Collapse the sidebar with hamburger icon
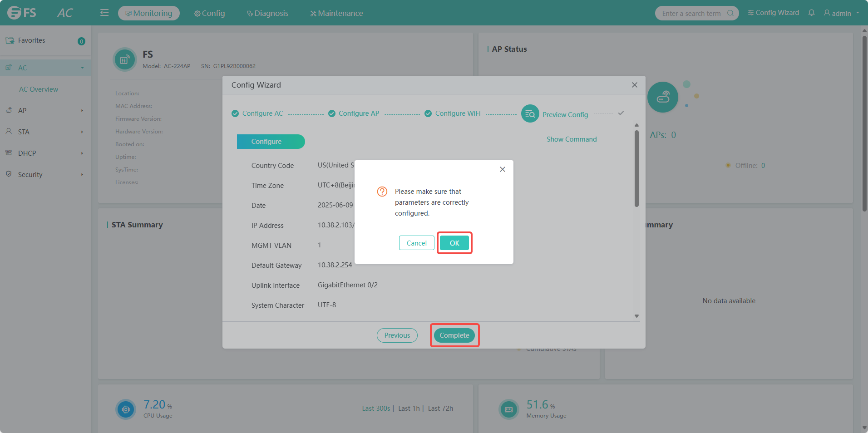868x433 pixels. pyautogui.click(x=104, y=13)
